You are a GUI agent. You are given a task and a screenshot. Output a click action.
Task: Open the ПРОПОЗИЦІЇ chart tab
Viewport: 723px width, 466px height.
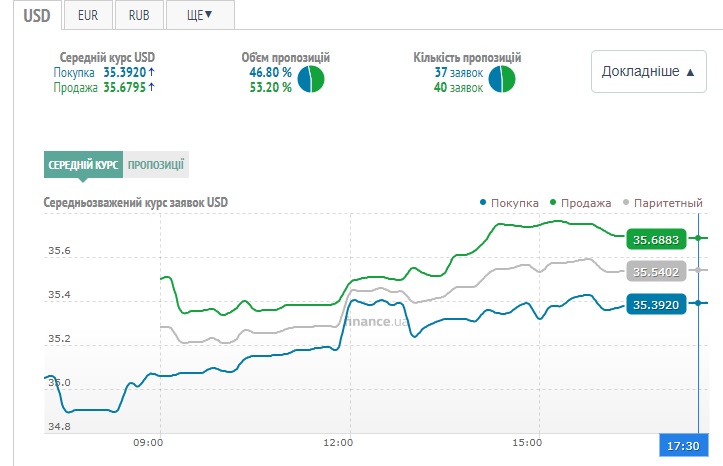tap(156, 165)
